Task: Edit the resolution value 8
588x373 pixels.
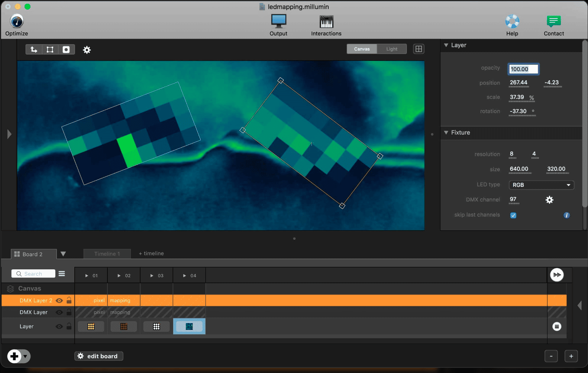Action: (512, 153)
